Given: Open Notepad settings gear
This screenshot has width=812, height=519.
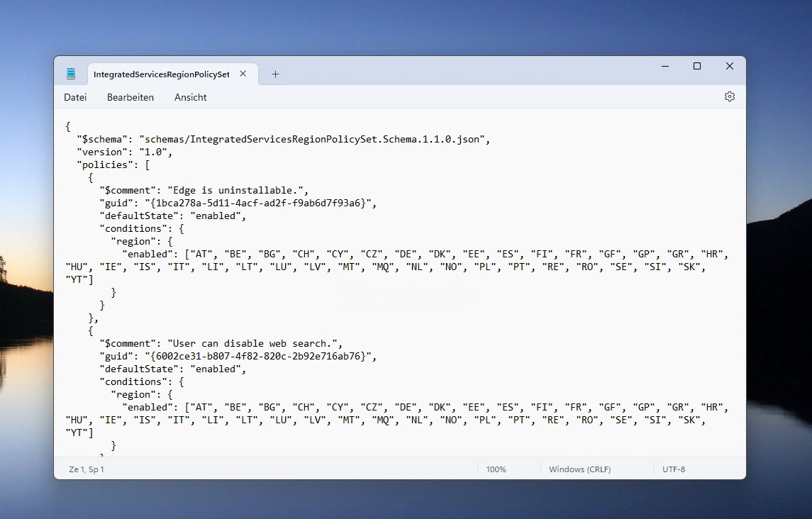Looking at the screenshot, I should point(729,96).
